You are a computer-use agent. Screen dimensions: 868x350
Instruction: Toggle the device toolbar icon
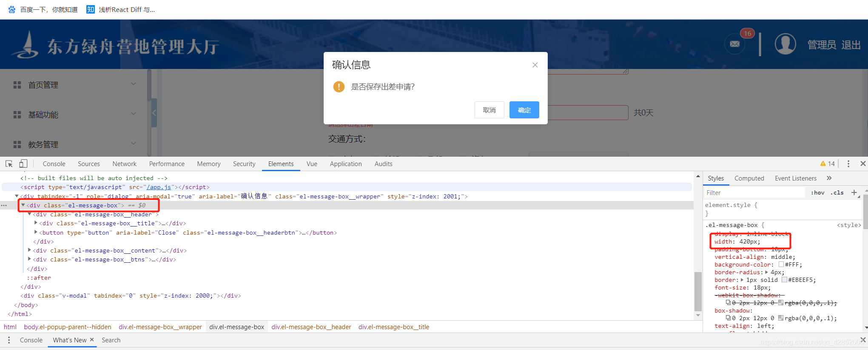(23, 164)
